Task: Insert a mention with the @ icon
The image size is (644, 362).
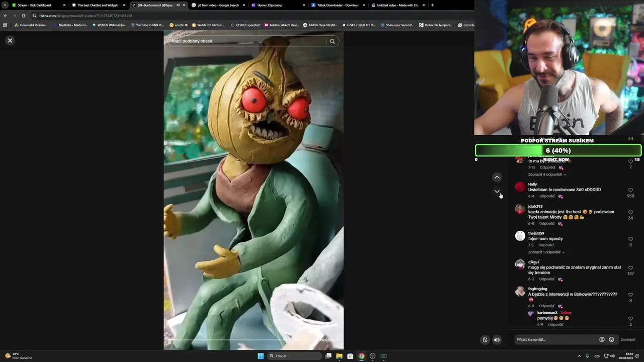Action: pos(602,339)
